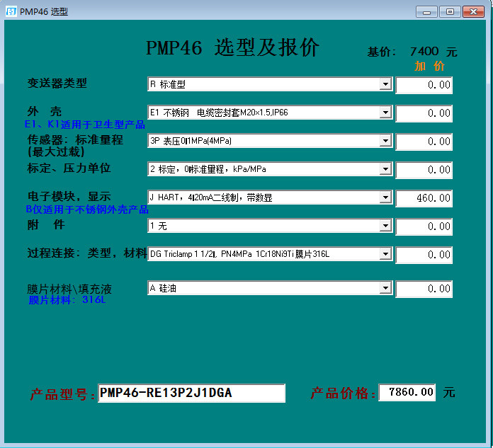The width and height of the screenshot is (493, 448).
Task: Click the 加价 field for 过程连接 row
Action: point(424,255)
